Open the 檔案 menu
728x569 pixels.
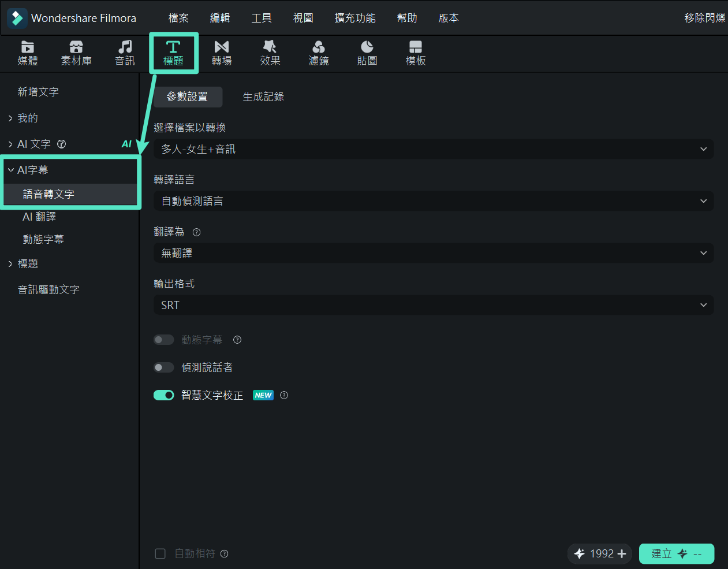pyautogui.click(x=178, y=18)
